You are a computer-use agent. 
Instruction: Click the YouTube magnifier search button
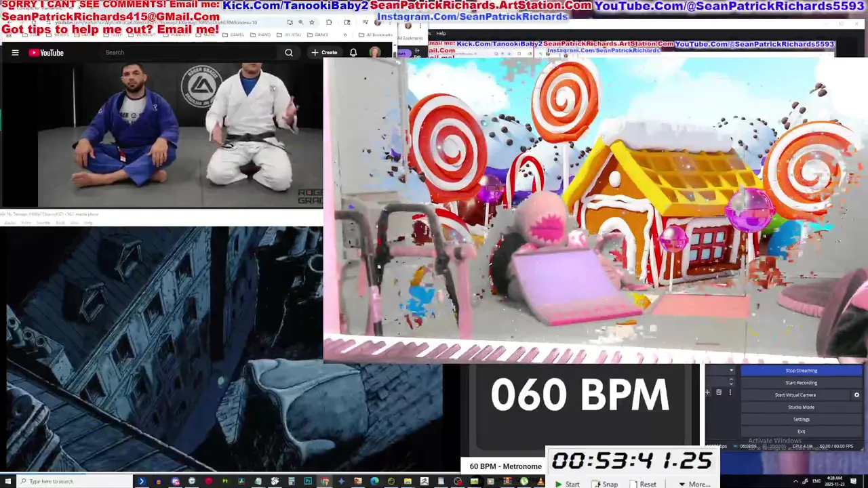pyautogui.click(x=289, y=52)
